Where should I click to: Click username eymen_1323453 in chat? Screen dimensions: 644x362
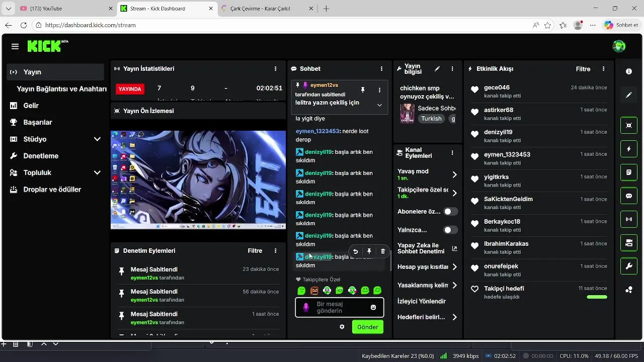317,131
